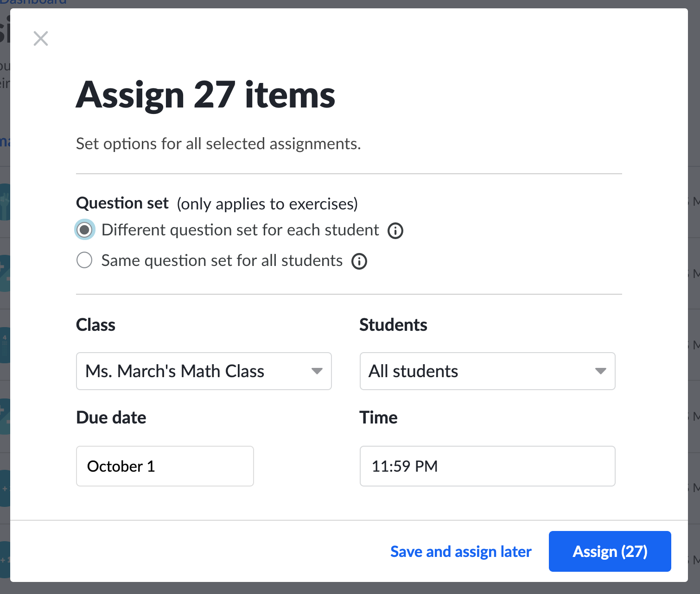Open the Class dropdown showing Ms. March's Math Class
This screenshot has height=594, width=700.
click(204, 371)
